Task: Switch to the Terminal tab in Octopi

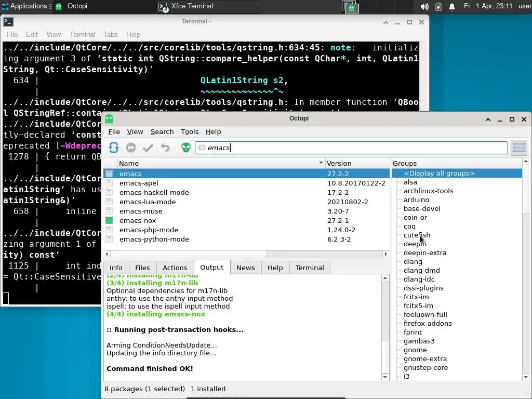Action: (x=310, y=268)
